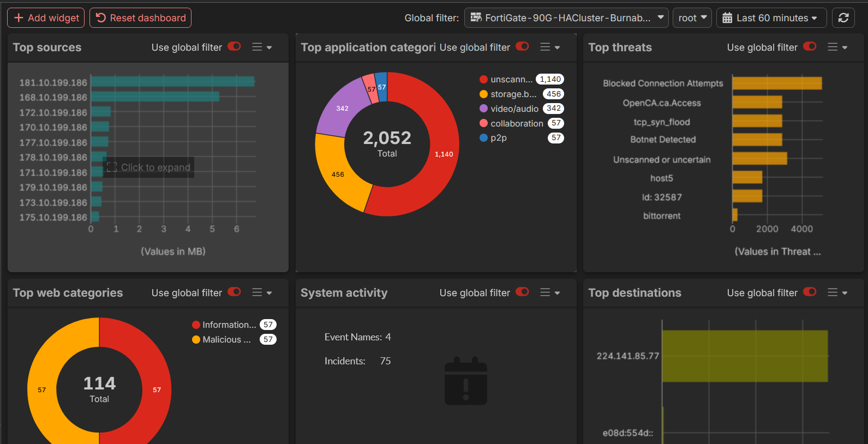Viewport: 868px width, 444px height.
Task: Open the Top destinations widget menu icon
Action: pyautogui.click(x=837, y=293)
